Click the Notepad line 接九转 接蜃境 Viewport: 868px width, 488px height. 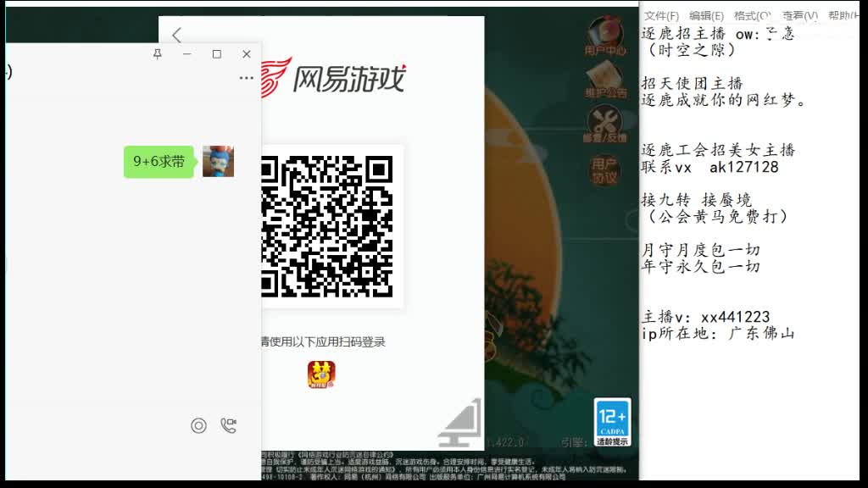pyautogui.click(x=697, y=200)
